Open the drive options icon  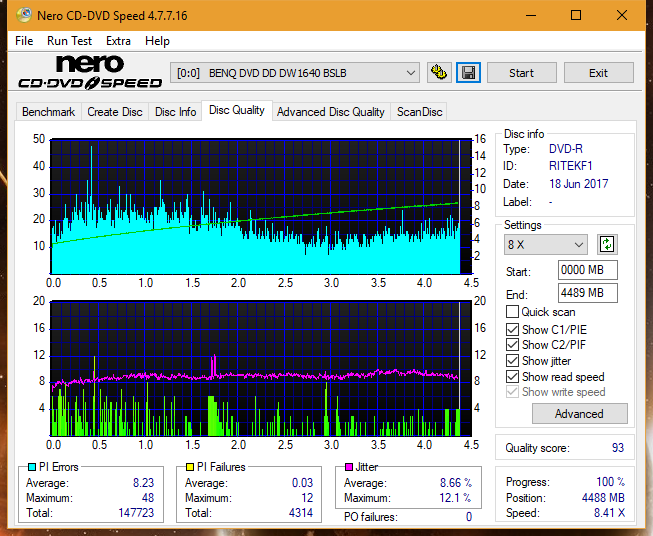[439, 73]
